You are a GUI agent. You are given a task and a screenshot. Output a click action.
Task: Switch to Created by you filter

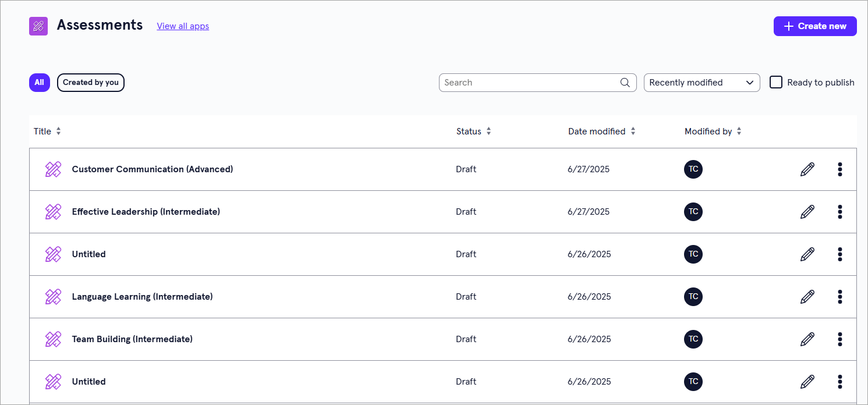pos(90,83)
